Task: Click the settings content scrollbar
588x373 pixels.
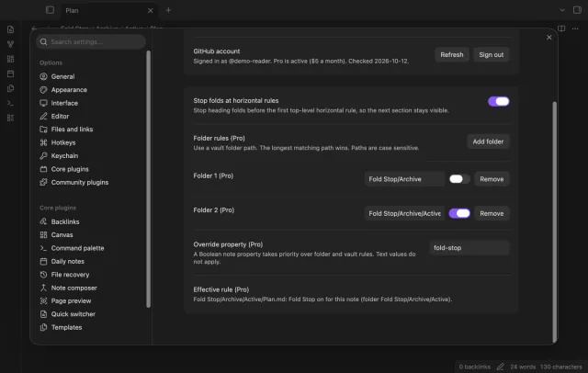Action: [554, 222]
